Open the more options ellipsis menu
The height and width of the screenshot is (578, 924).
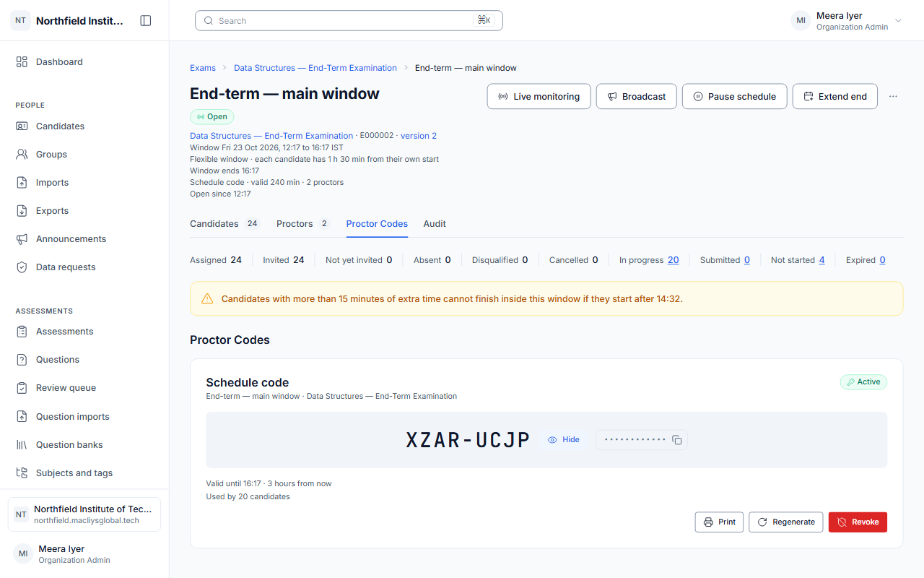click(x=893, y=96)
